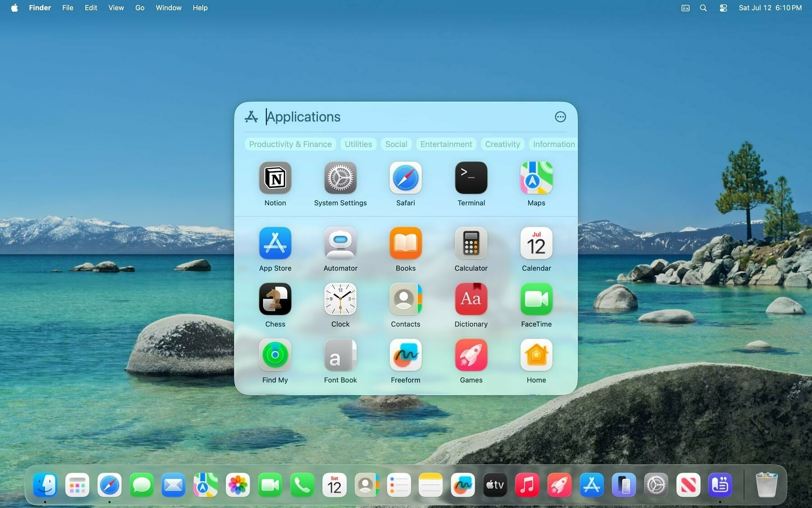
Task: Click Finder in the Dock
Action: click(45, 485)
